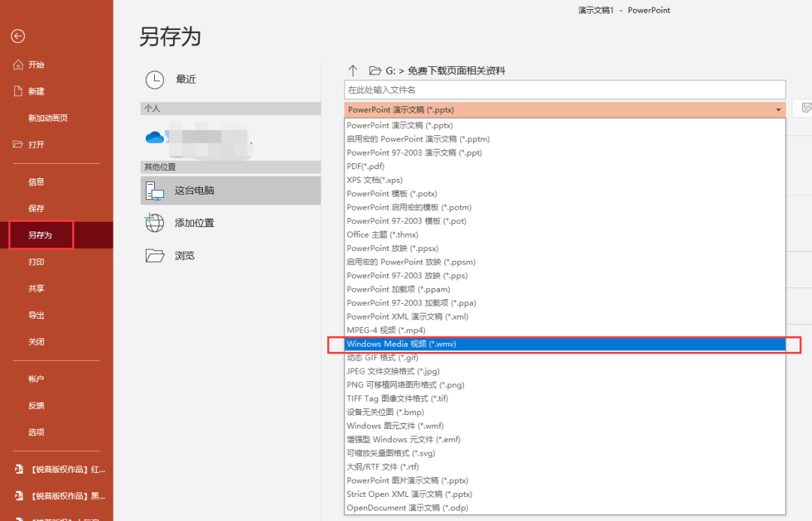
Task: Select XPS 文档(*.xps) format
Action: (565, 180)
